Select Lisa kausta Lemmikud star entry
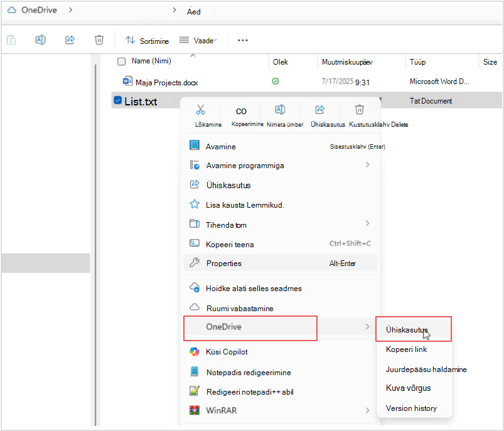The height and width of the screenshot is (431, 504). click(x=280, y=205)
